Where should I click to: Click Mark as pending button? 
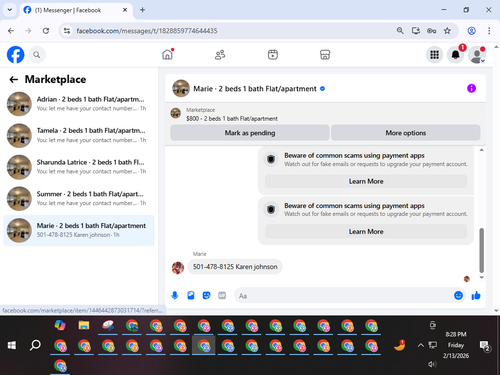(x=250, y=133)
